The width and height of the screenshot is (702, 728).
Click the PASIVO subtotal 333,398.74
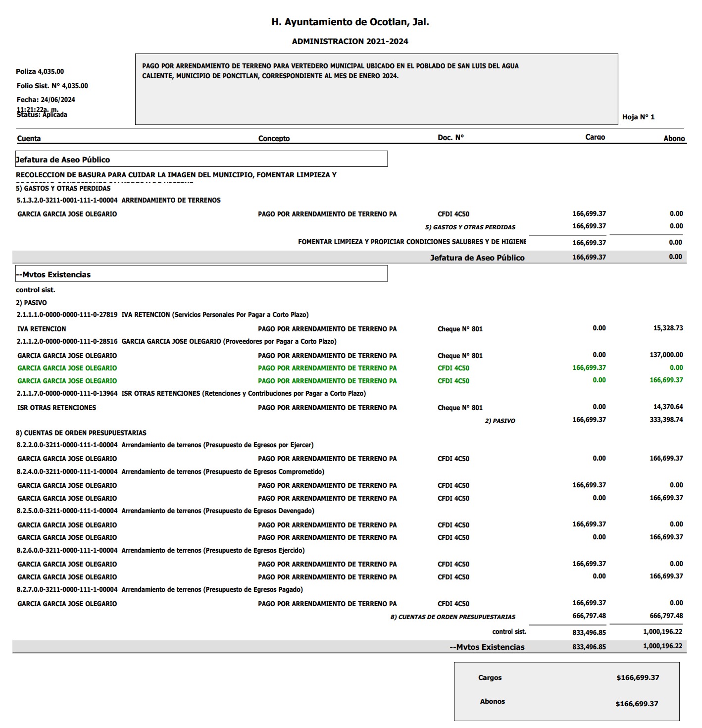666,420
